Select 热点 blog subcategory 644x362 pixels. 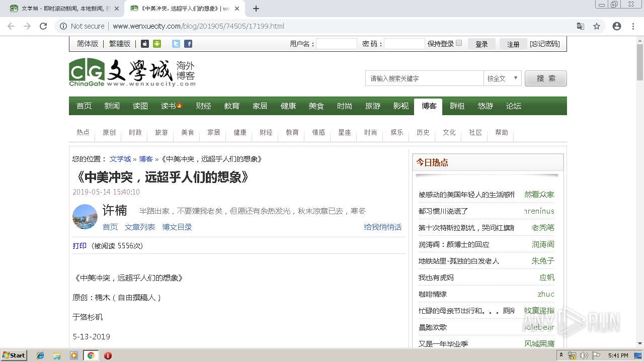point(83,132)
